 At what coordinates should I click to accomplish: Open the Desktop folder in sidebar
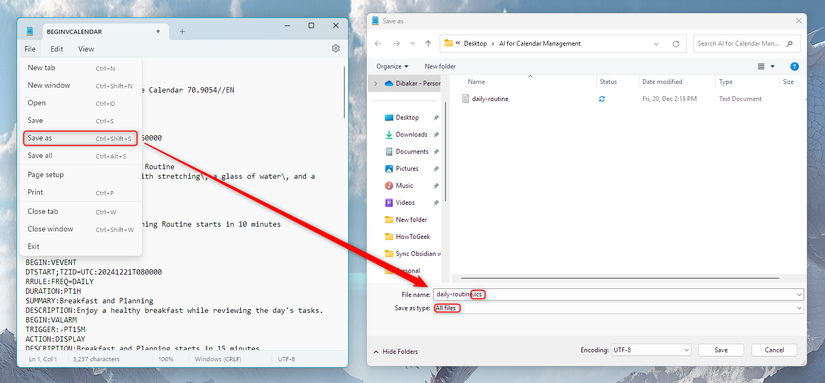[x=407, y=118]
